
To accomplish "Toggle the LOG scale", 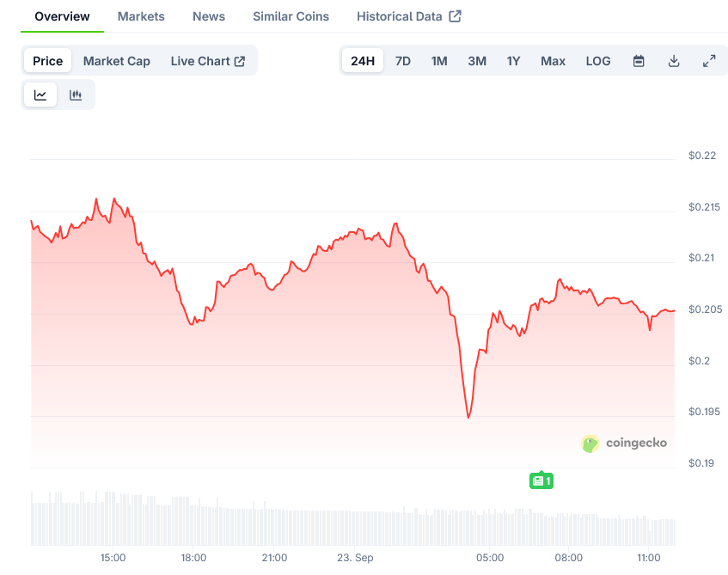I will pos(597,61).
